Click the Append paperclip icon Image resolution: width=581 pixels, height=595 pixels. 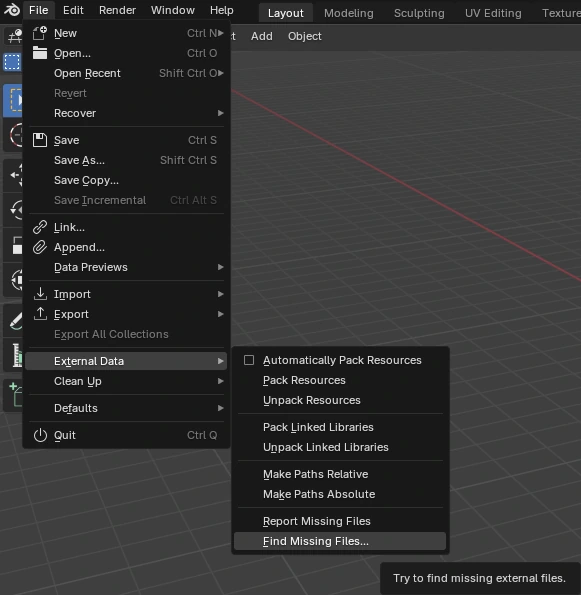tap(40, 247)
